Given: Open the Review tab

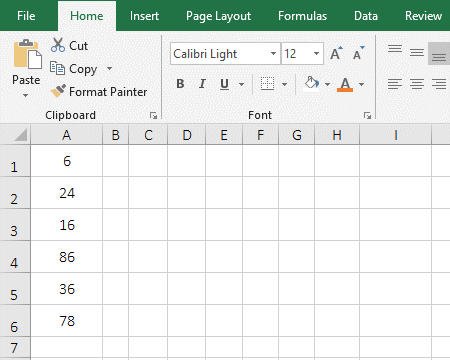Looking at the screenshot, I should click(x=423, y=16).
